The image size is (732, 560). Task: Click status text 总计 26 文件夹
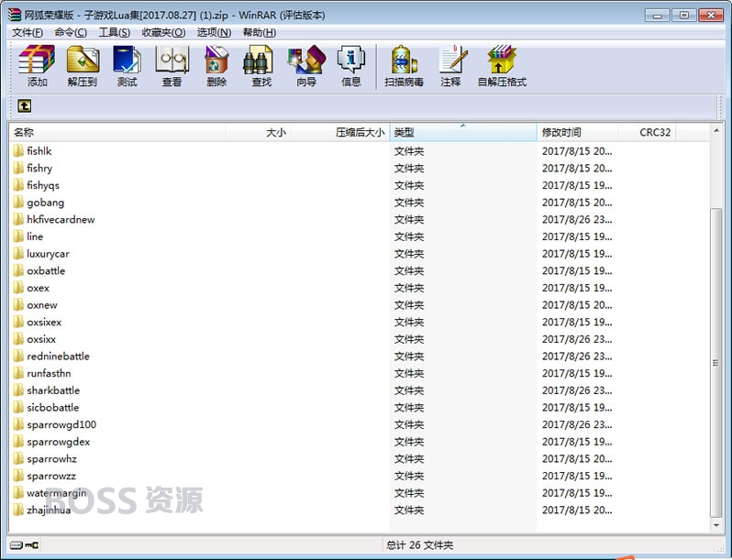click(x=420, y=544)
